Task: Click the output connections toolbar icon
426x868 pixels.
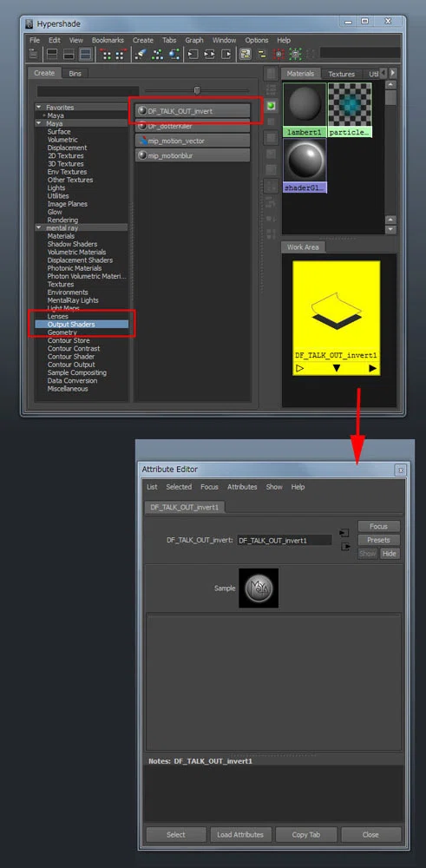Action: [226, 54]
